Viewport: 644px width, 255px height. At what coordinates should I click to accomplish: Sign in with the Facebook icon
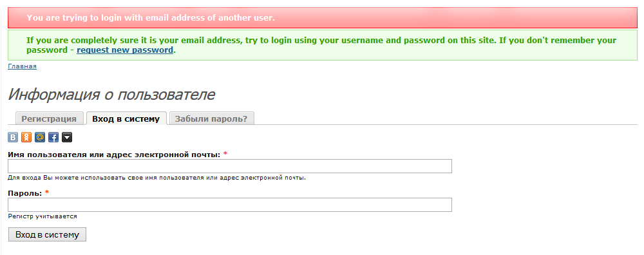pos(53,137)
